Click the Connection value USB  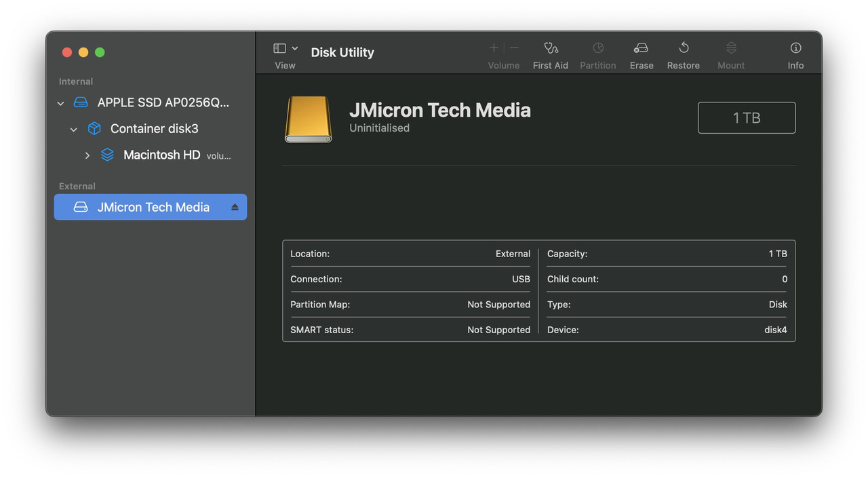click(521, 279)
